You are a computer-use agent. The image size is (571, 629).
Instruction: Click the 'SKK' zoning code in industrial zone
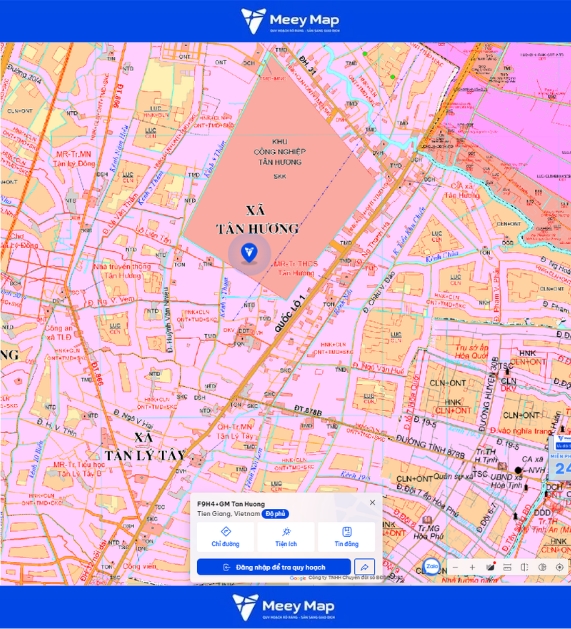tap(280, 176)
